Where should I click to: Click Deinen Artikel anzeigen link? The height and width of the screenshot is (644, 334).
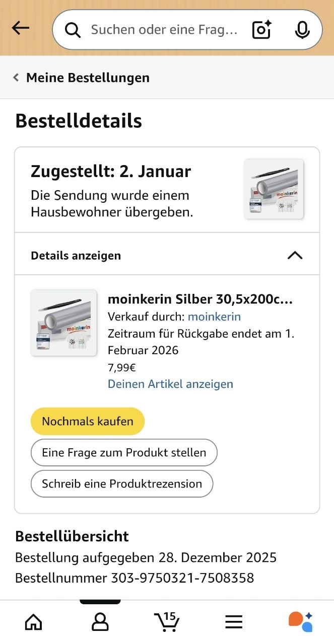(x=170, y=384)
